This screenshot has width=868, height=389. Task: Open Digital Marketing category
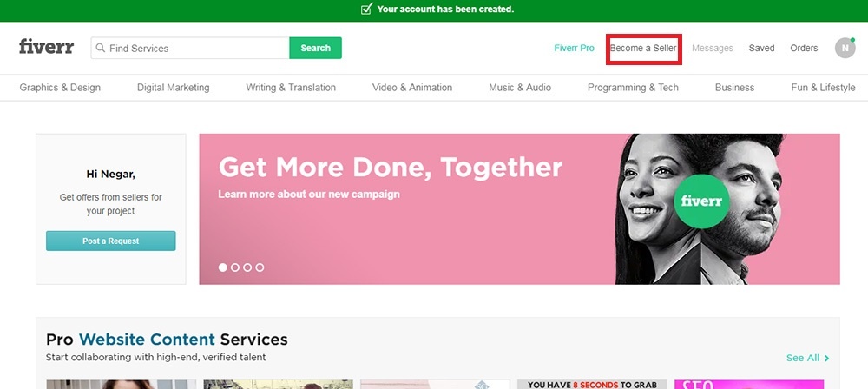(174, 88)
